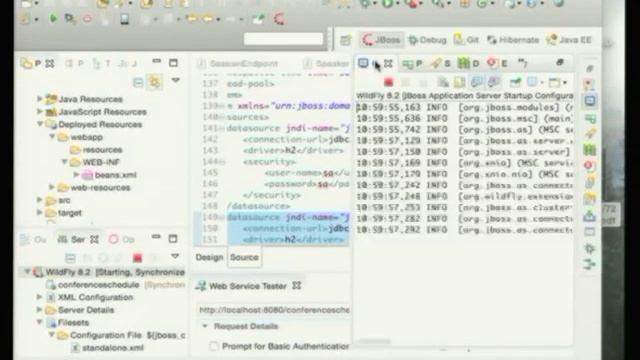The width and height of the screenshot is (640, 360).
Task: Switch to the Debug perspective
Action: (x=427, y=40)
